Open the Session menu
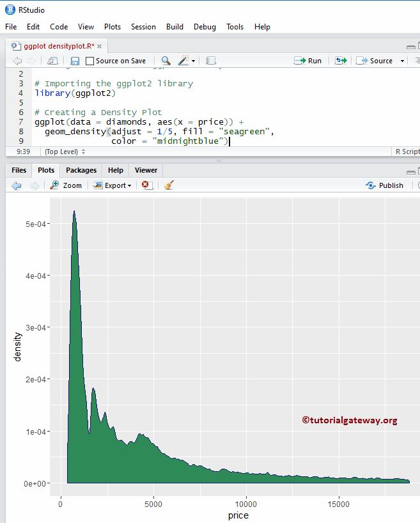Screen dimensions: 420x523 143,27
